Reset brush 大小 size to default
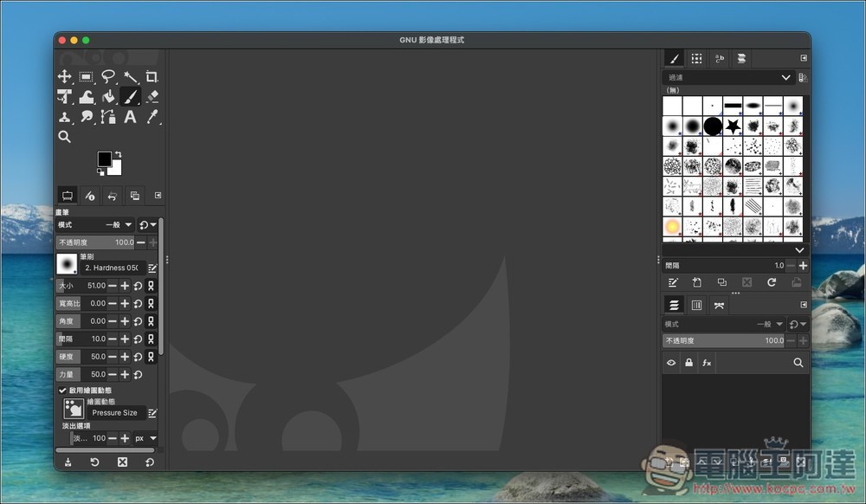866x504 pixels. pyautogui.click(x=138, y=286)
